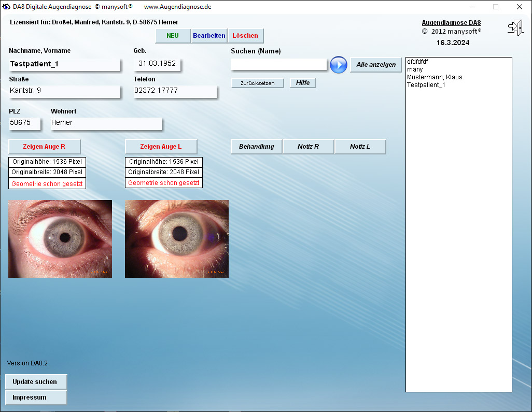Click the blue arrow search icon
This screenshot has width=532, height=412.
(339, 65)
